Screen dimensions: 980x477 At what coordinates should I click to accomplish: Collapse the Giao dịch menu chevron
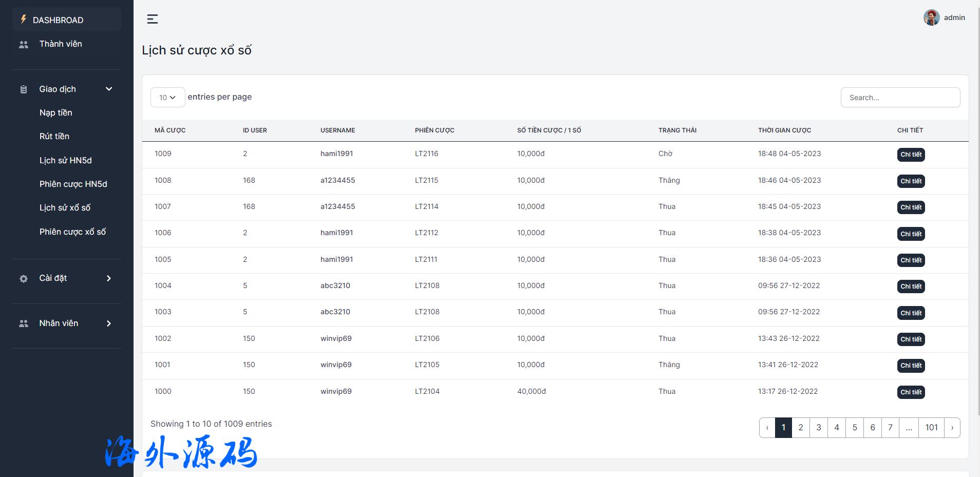109,89
